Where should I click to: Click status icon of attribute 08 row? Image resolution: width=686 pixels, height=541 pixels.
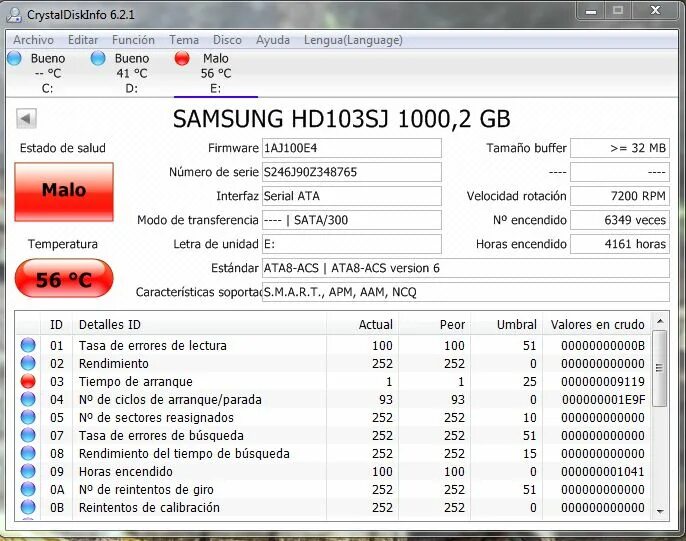(28, 453)
